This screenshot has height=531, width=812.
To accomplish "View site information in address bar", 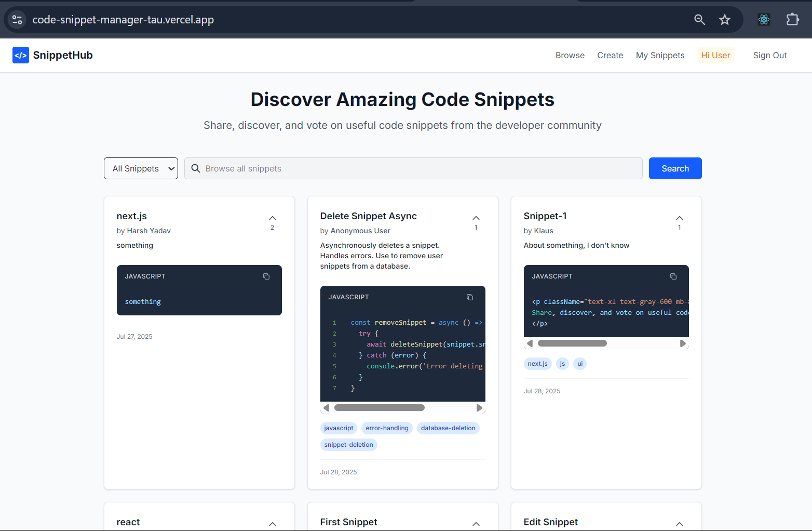I will pos(17,20).
